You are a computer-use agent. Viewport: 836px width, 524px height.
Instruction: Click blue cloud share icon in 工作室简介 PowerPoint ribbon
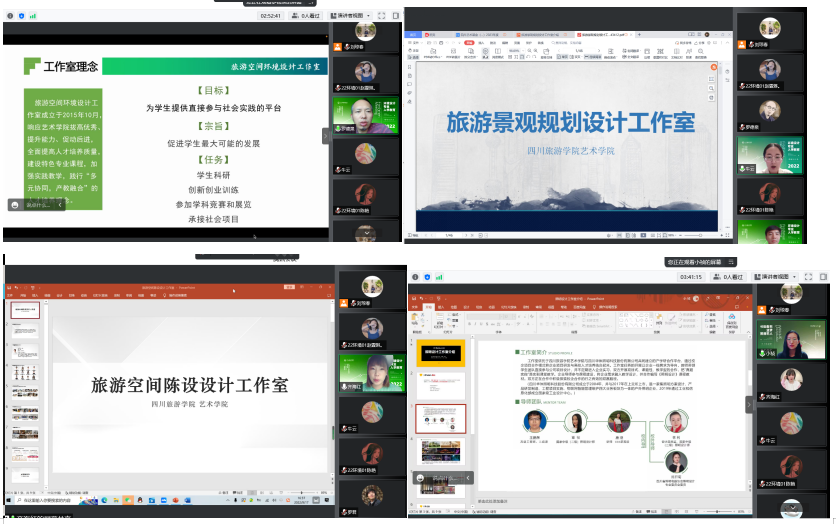pos(732,317)
